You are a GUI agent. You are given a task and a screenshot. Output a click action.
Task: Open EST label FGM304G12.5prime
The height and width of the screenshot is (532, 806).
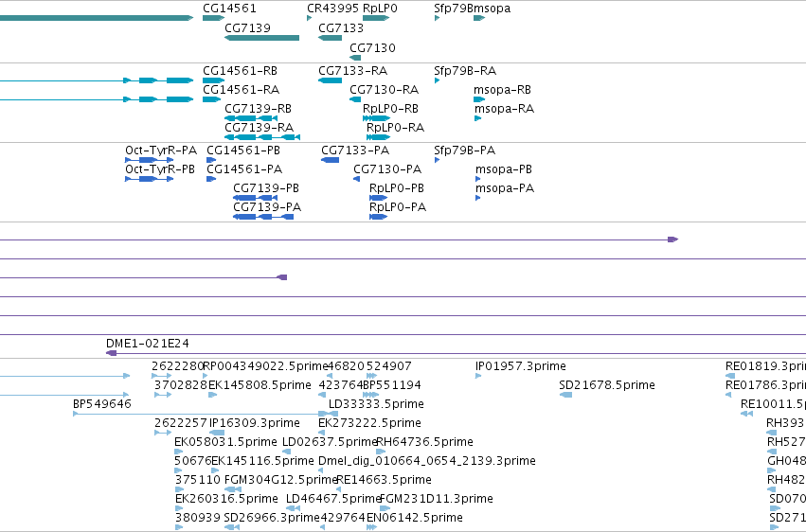tap(281, 480)
